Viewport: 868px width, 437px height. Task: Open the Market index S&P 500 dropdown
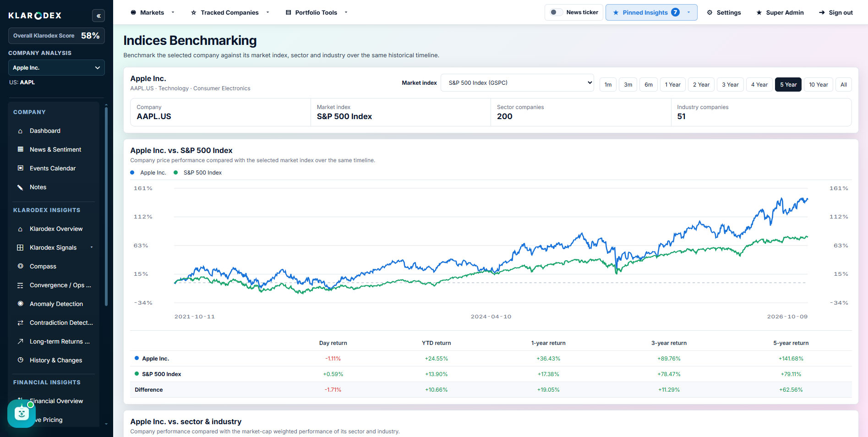[517, 83]
